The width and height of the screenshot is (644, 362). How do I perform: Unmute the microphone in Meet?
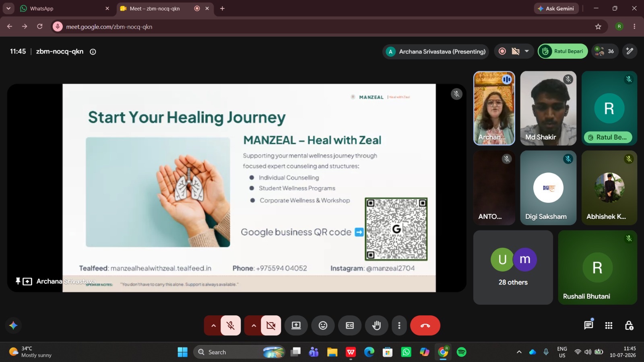pyautogui.click(x=231, y=325)
